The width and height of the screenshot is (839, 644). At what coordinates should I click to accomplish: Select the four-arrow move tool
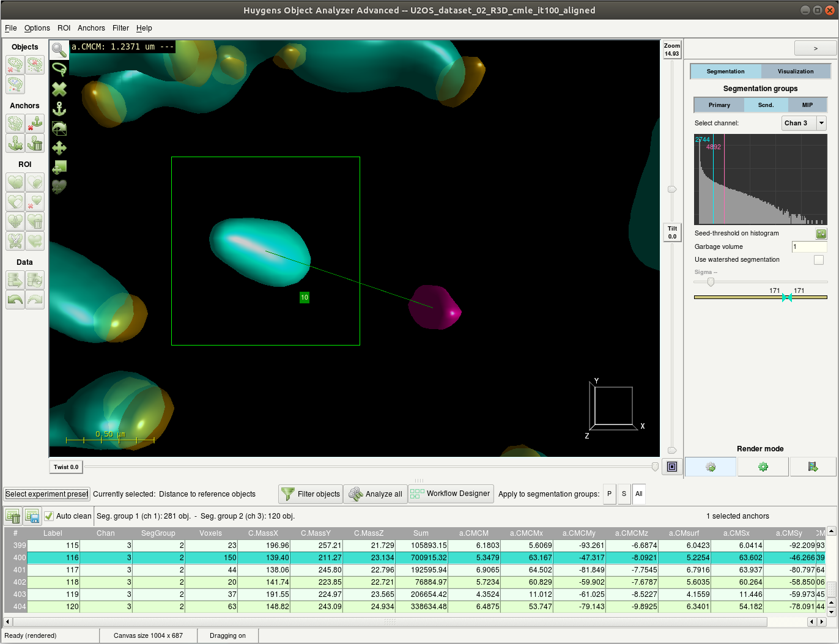click(59, 148)
